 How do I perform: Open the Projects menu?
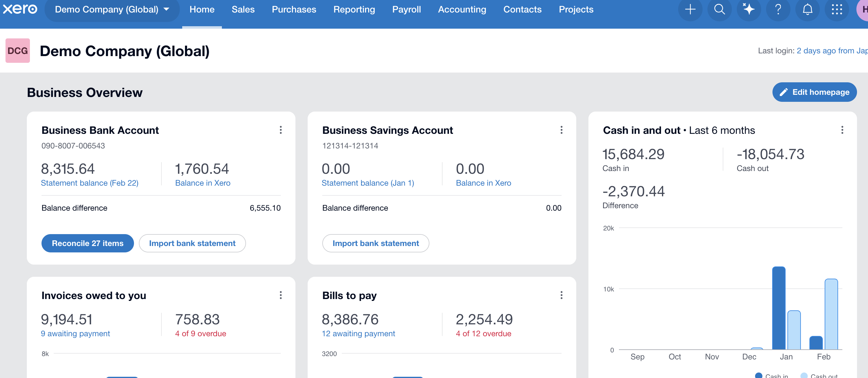[x=576, y=9]
